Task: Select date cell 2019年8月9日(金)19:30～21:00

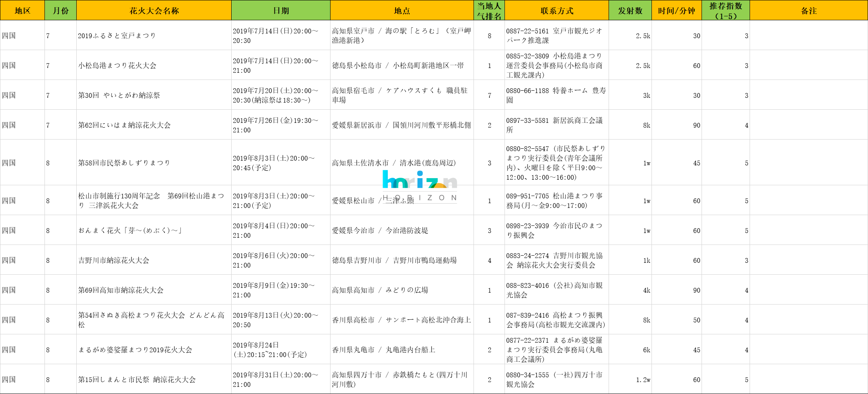Action: coord(281,290)
